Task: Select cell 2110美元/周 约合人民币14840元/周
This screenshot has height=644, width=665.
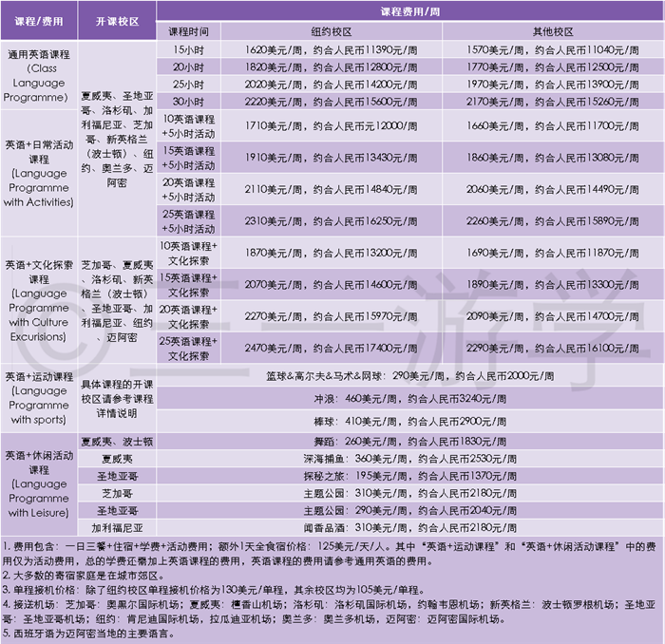Action: click(x=332, y=190)
